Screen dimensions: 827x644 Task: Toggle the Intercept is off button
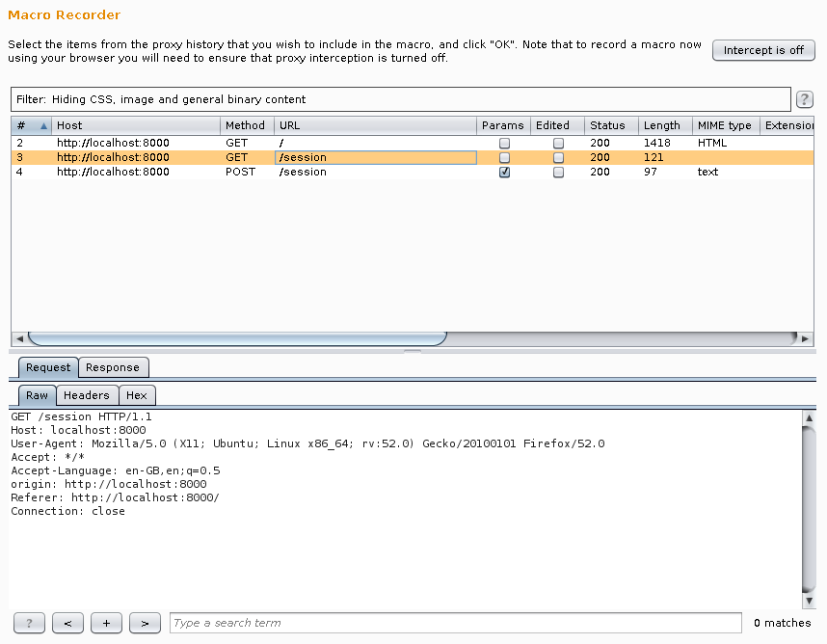pyautogui.click(x=763, y=50)
